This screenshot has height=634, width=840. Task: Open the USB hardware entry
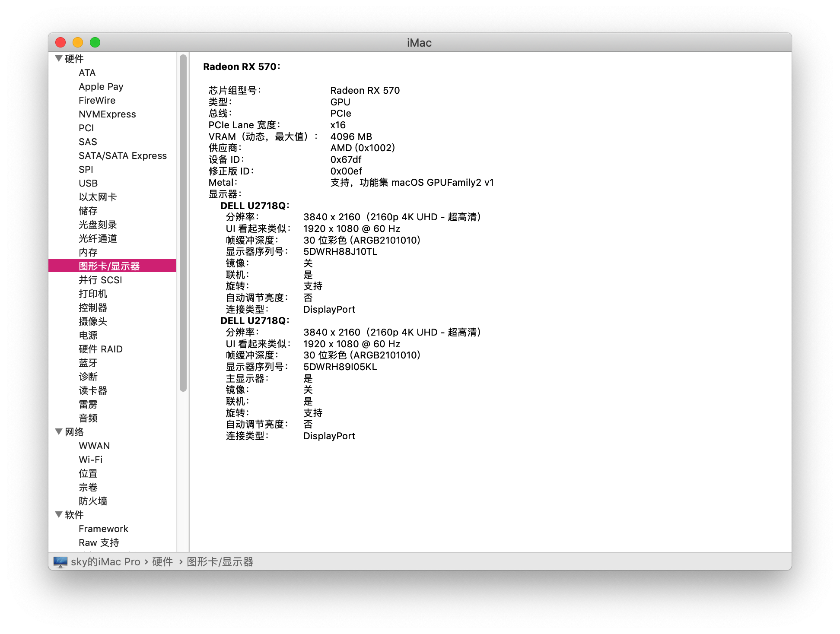pos(88,183)
